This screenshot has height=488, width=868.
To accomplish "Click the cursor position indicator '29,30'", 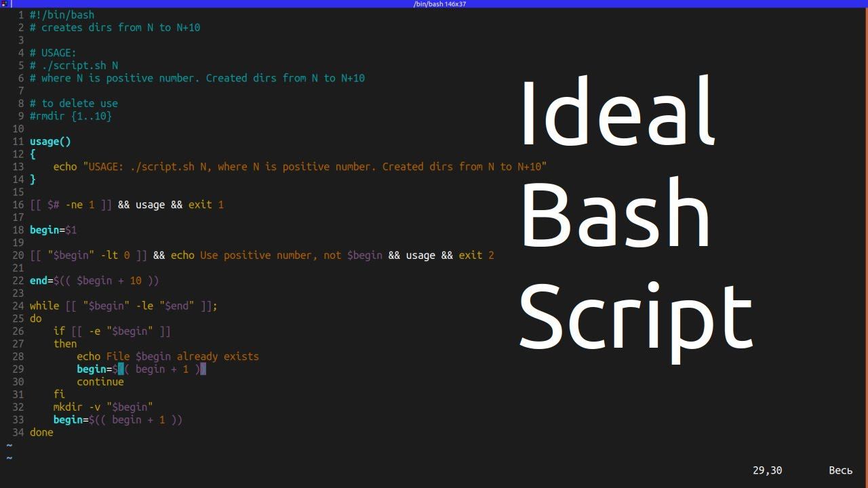I will [767, 470].
